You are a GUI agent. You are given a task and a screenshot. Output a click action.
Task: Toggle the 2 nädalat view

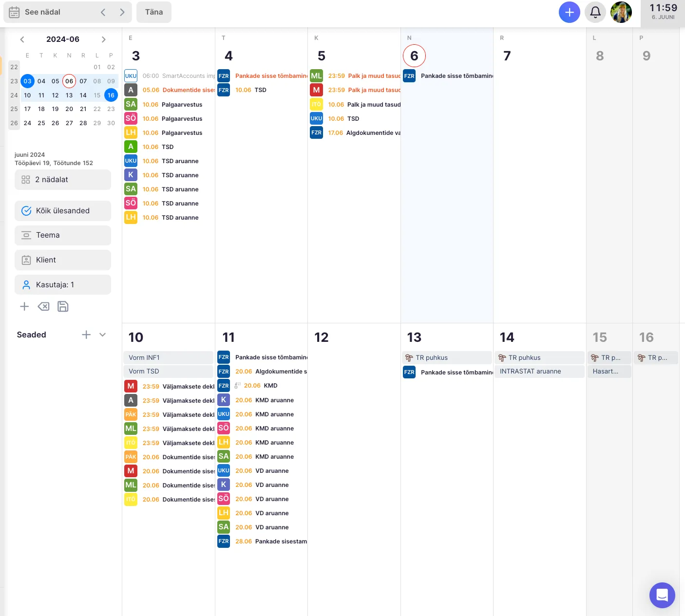point(63,180)
